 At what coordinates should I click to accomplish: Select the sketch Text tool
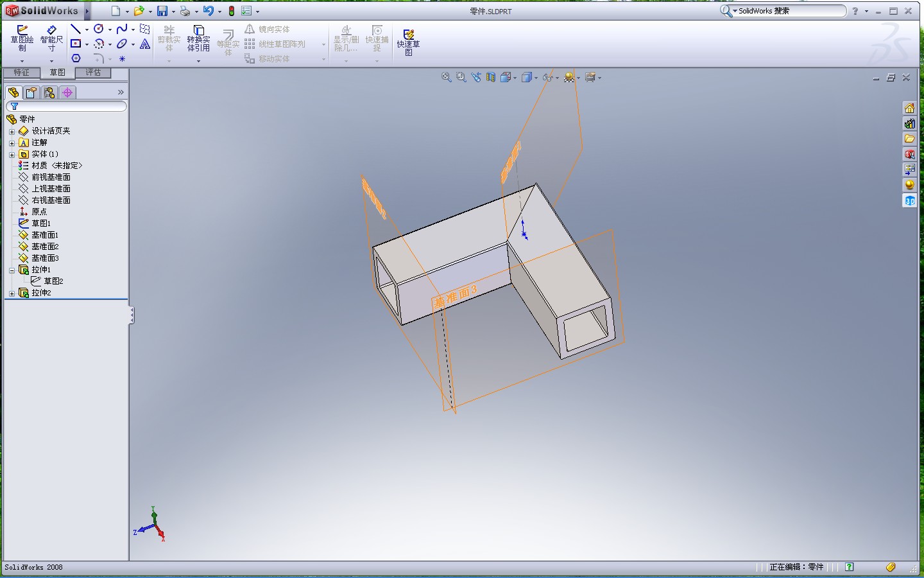pos(145,44)
